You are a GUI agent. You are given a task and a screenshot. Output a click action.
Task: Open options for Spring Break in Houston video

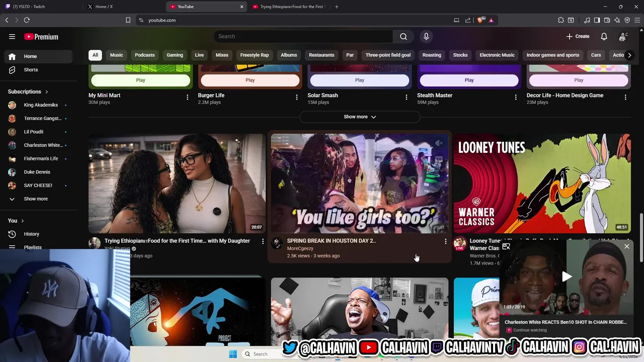pos(445,241)
